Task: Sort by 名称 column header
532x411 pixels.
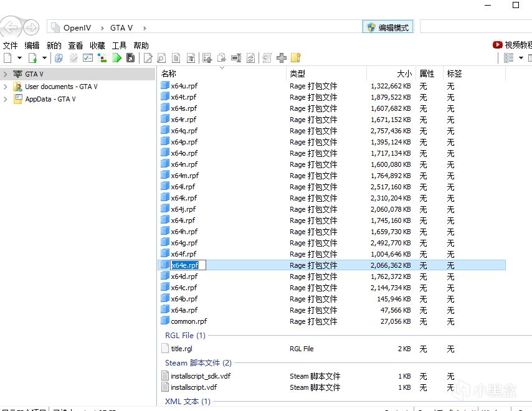Action: 222,73
